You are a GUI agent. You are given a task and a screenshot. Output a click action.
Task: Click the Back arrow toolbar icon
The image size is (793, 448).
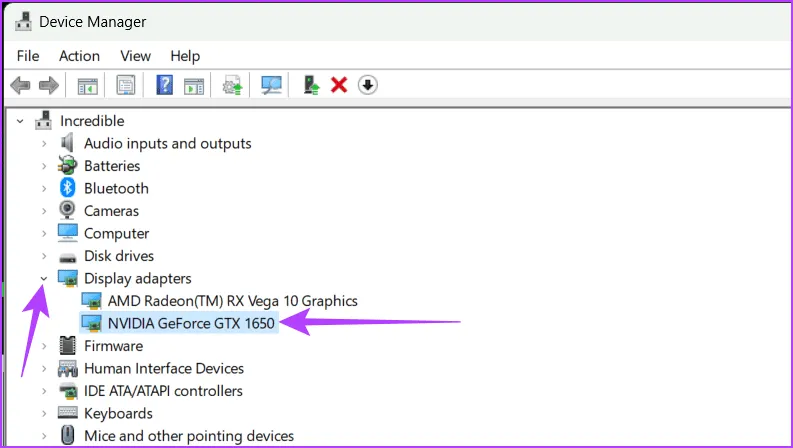click(20, 86)
